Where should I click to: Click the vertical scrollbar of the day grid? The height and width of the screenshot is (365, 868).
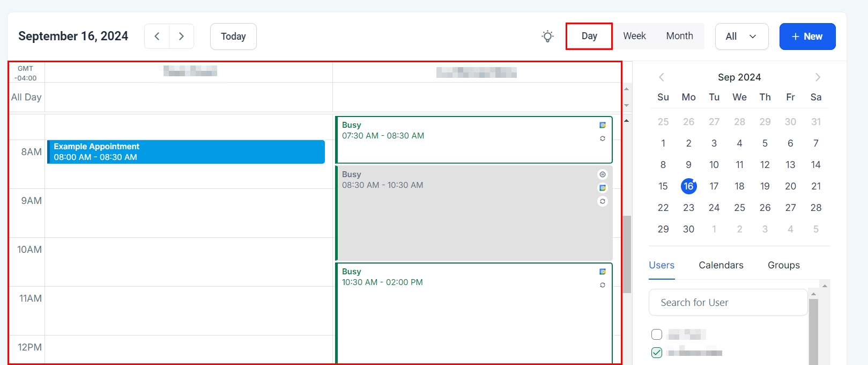(626, 254)
